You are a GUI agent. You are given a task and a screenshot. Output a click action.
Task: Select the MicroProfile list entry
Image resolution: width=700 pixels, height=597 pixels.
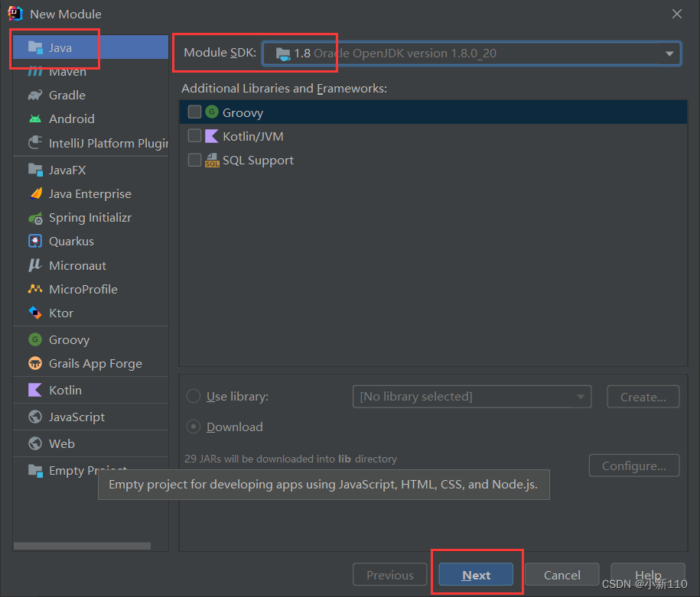click(90, 289)
